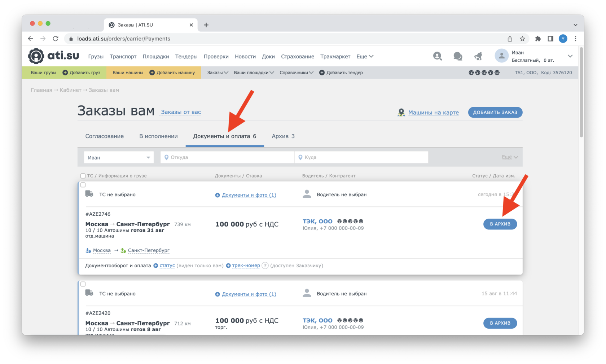Open a new browser tab with plus

point(206,25)
